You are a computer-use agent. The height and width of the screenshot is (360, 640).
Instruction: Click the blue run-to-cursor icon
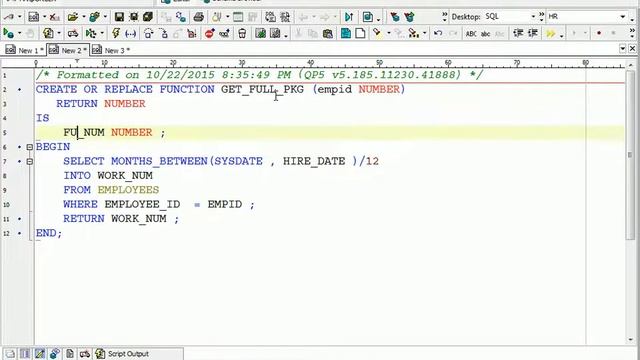click(349, 17)
